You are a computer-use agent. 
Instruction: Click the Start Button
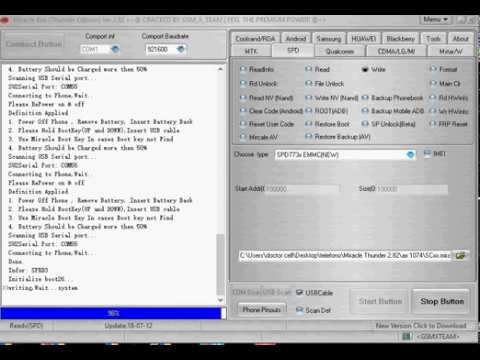pyautogui.click(x=380, y=301)
